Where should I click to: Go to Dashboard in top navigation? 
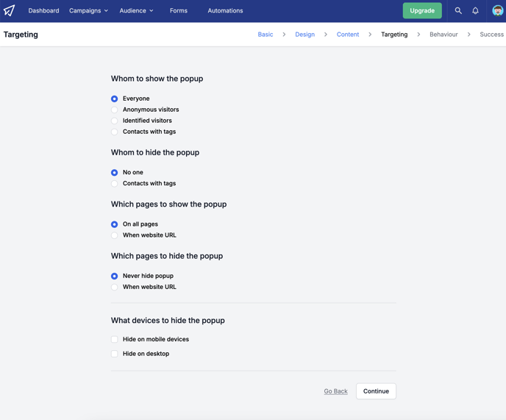point(43,10)
